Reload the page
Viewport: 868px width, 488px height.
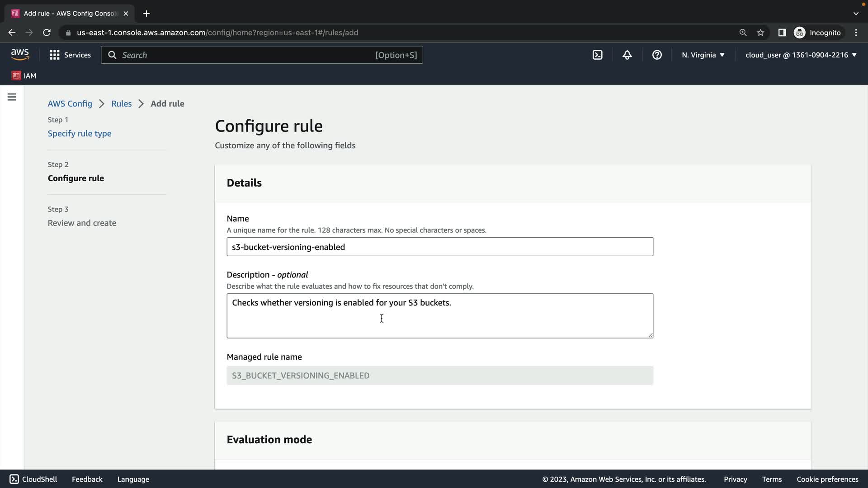47,33
